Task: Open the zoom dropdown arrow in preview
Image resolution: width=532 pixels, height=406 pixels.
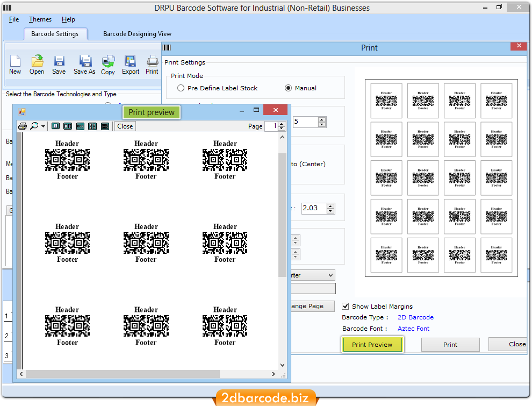Action: tap(43, 126)
